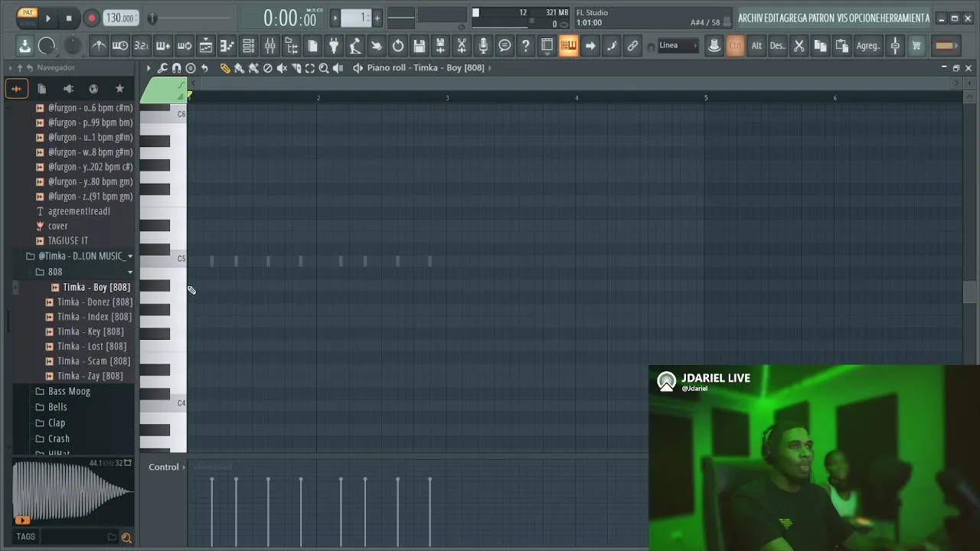Screen dimensions: 980x551
Task: Collapse the 808 folder
Action: [55, 272]
